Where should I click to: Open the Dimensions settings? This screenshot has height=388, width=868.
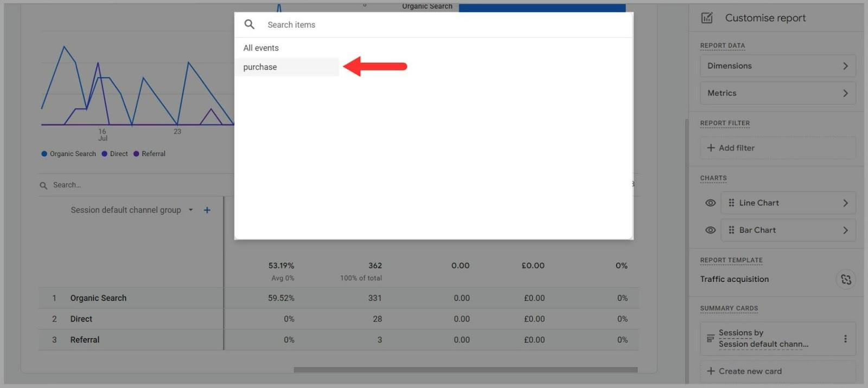pyautogui.click(x=777, y=66)
